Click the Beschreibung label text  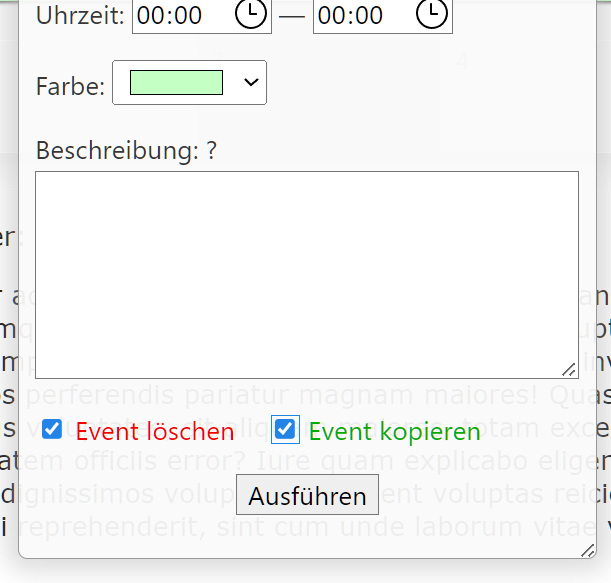[x=117, y=151]
